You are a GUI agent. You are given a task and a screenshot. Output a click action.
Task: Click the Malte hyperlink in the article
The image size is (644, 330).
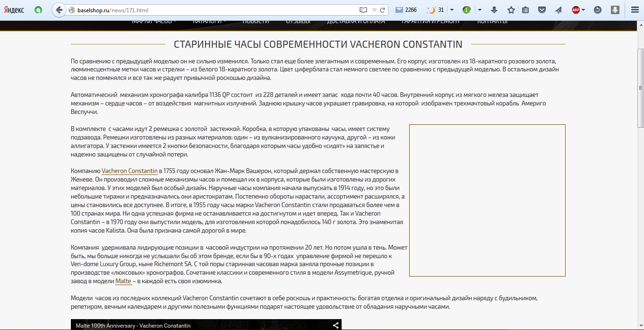pos(123,281)
